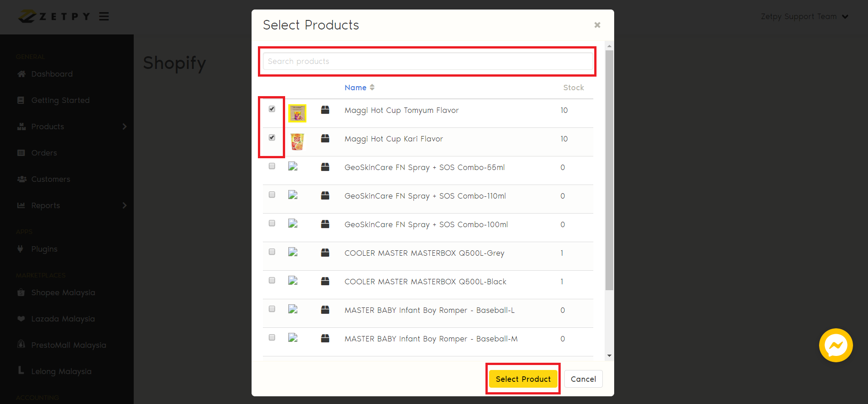
Task: Tick the GeoSkinCare Combo-55ml checkbox
Action: tap(272, 166)
